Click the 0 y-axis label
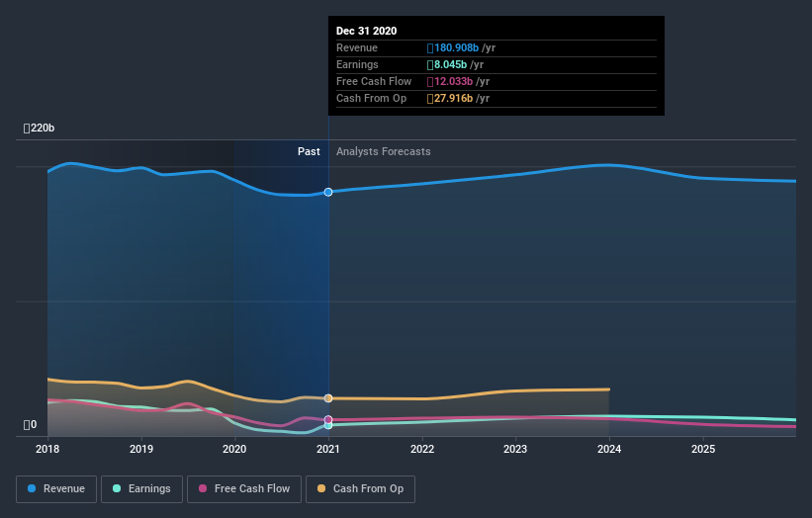 point(30,425)
